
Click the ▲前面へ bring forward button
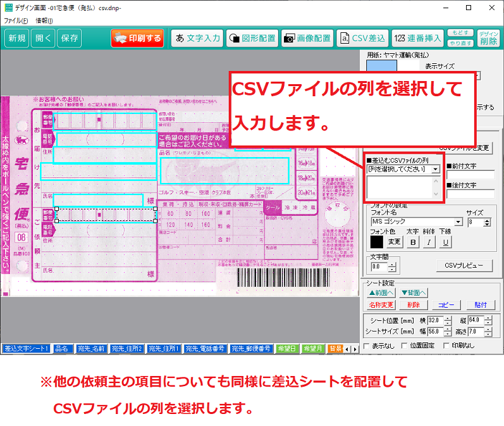(381, 293)
